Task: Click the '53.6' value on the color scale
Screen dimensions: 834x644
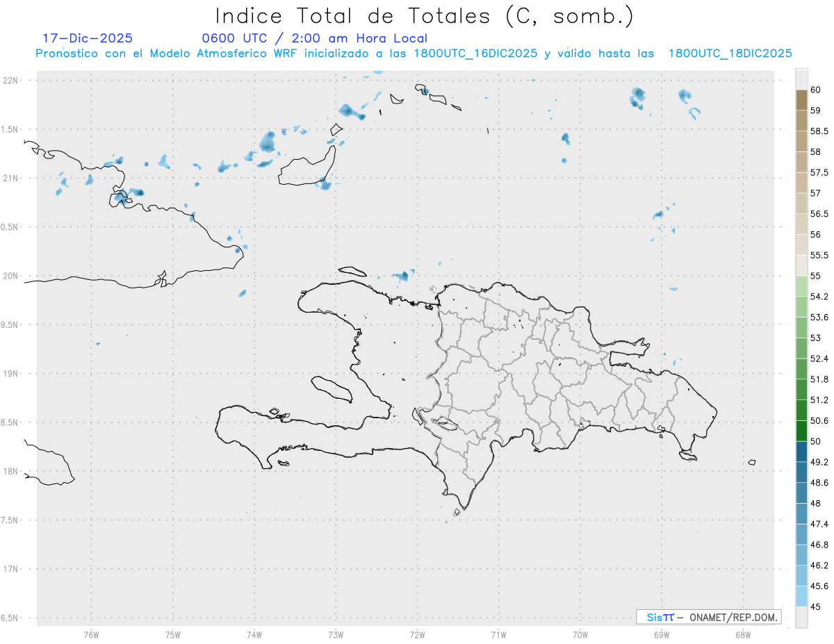Action: point(819,317)
